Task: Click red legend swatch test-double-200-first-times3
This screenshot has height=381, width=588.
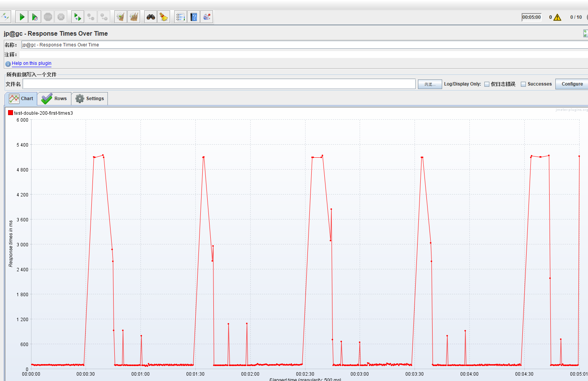Action: 10,113
